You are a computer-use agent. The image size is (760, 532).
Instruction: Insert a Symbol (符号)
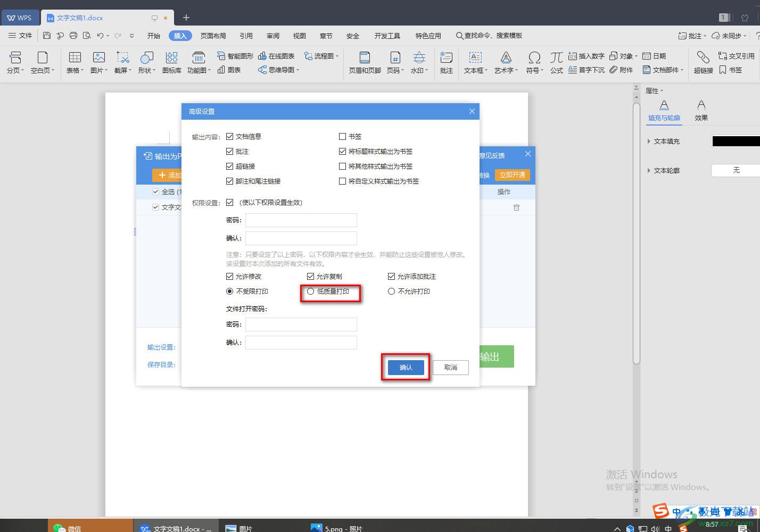pos(535,62)
